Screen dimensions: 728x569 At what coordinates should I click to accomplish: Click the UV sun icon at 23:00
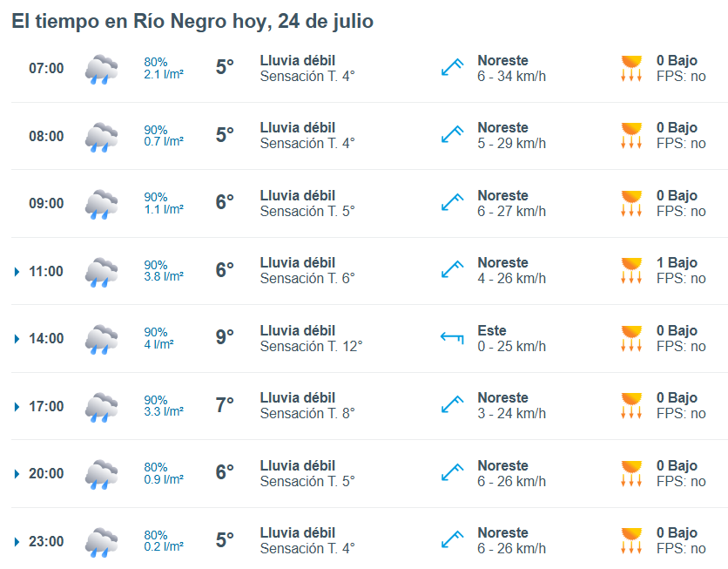pos(631,540)
